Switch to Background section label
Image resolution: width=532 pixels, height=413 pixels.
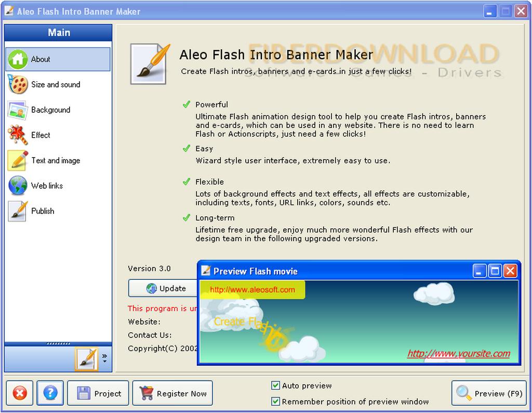point(51,110)
